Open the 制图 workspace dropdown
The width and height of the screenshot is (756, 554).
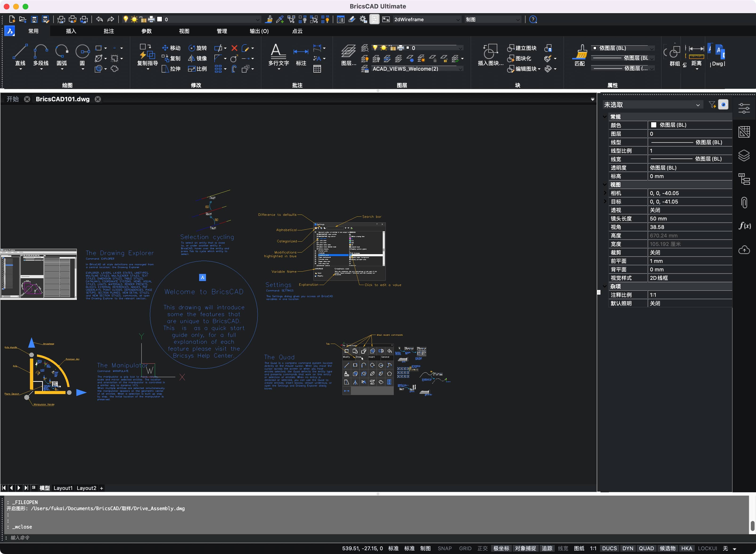click(493, 20)
